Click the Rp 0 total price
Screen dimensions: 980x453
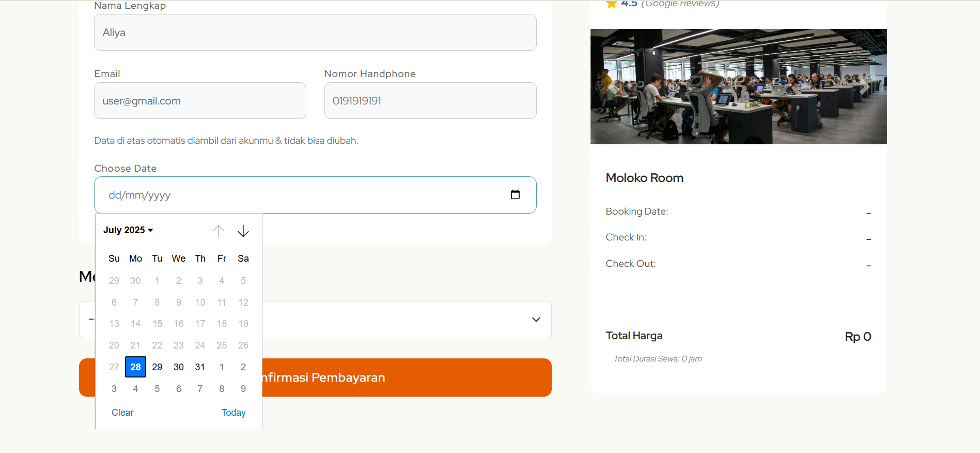click(x=858, y=337)
